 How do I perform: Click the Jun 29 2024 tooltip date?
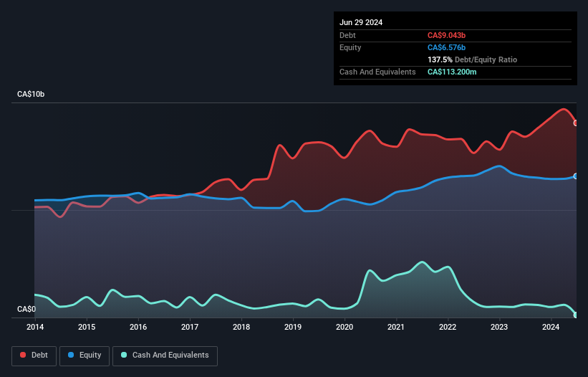tap(361, 22)
